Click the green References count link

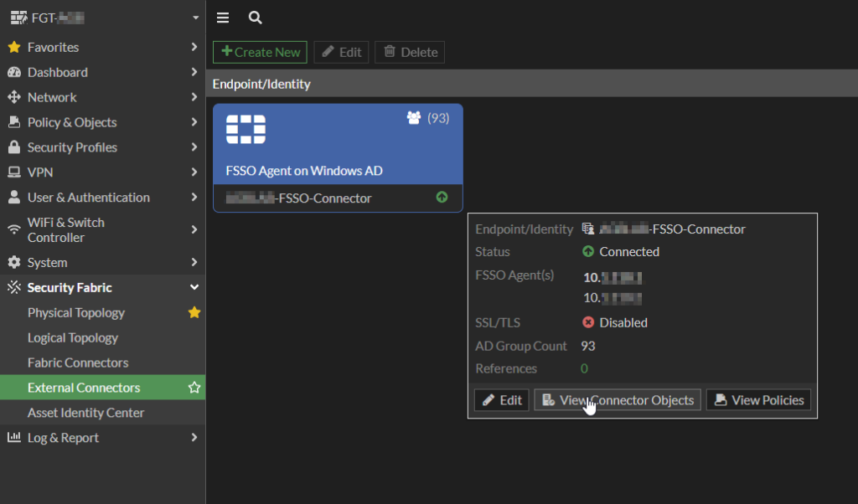point(586,368)
